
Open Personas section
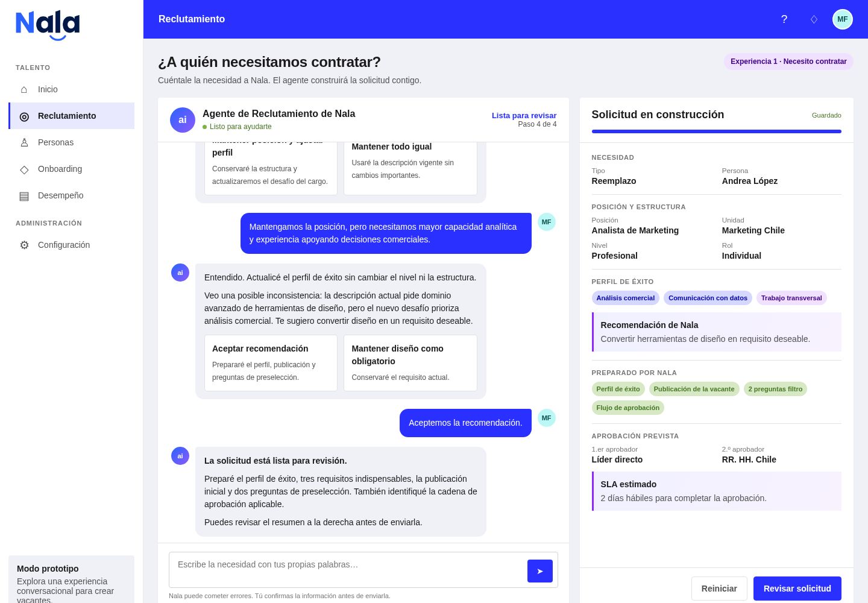click(x=71, y=142)
